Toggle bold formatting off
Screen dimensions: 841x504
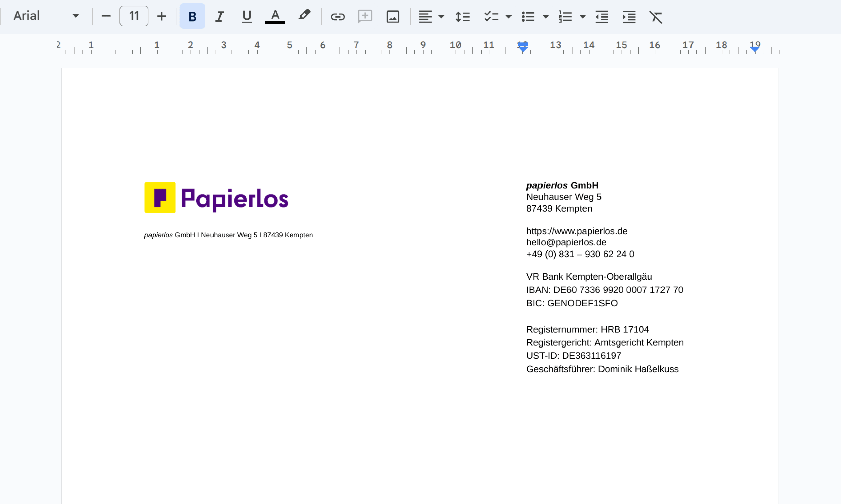[x=192, y=16]
